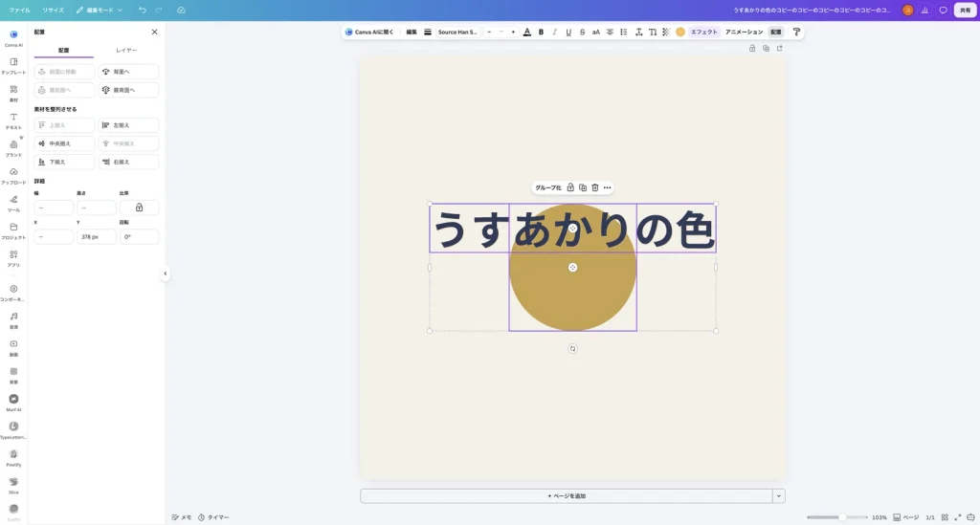
Task: Toggle bulleted list formatting
Action: [624, 32]
